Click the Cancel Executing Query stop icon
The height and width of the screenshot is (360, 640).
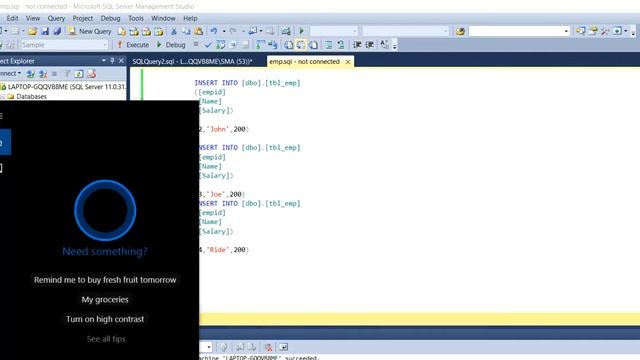pyautogui.click(x=196, y=44)
